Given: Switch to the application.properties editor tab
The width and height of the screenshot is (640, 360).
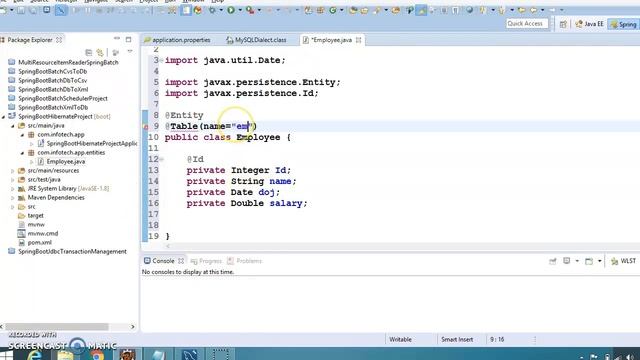Looking at the screenshot, I should tap(178, 40).
